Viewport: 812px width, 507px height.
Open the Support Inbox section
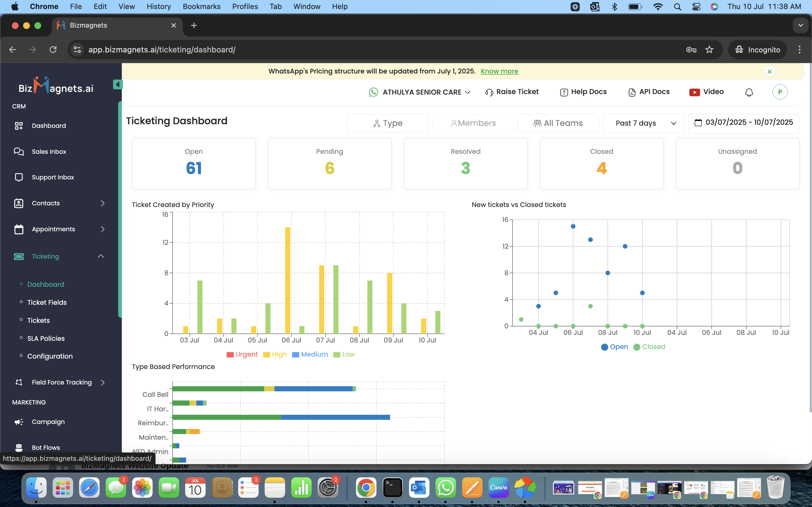53,177
